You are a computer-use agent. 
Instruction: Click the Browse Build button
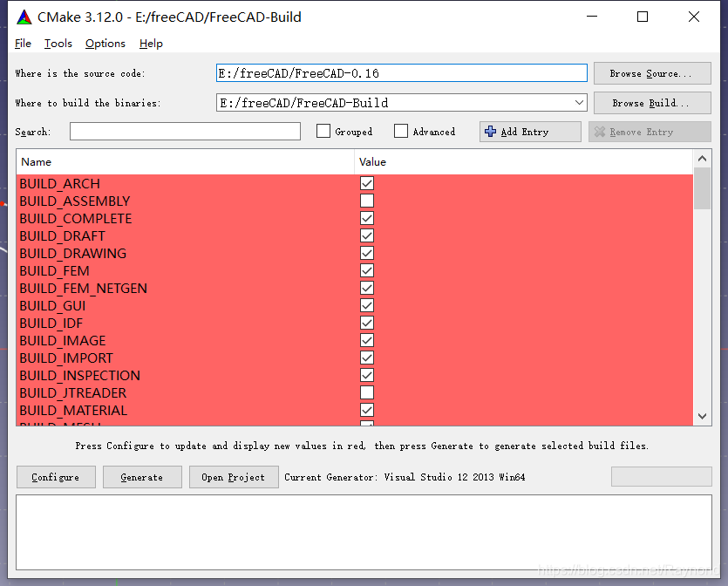(652, 103)
